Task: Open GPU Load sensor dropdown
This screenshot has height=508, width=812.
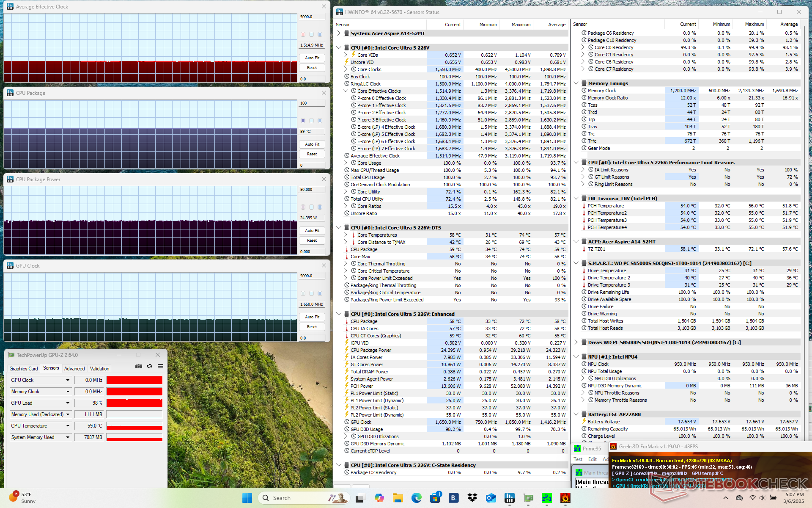Action: click(68, 403)
